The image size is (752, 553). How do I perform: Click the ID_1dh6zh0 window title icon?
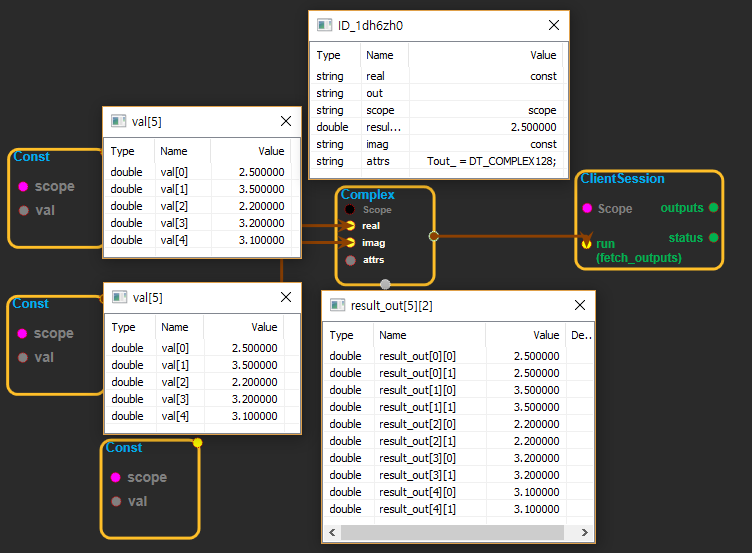tap(324, 25)
